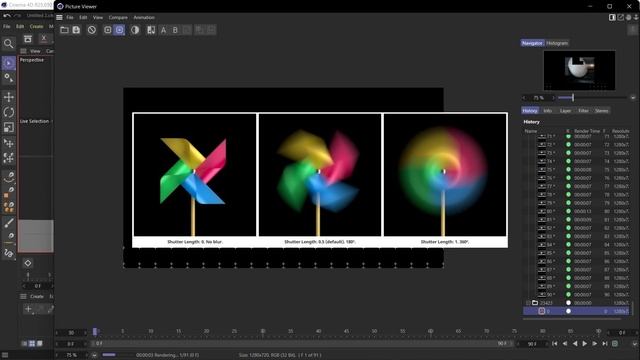Image resolution: width=640 pixels, height=360 pixels.
Task: Select frame 71 in History list
Action: click(x=577, y=136)
